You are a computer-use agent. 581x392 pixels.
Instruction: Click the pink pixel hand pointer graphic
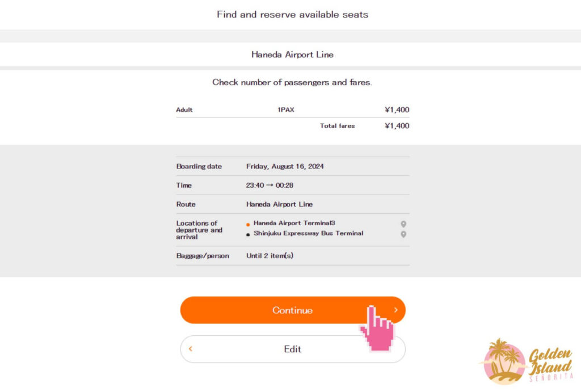[x=377, y=329]
